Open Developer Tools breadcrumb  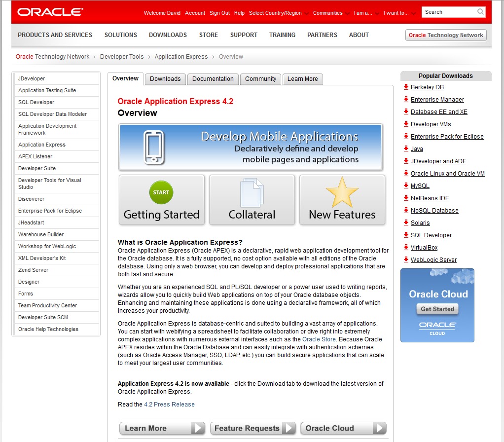click(122, 57)
